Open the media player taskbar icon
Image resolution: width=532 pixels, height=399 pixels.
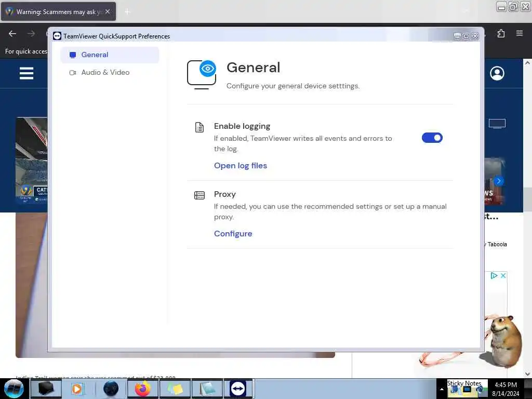pyautogui.click(x=77, y=389)
